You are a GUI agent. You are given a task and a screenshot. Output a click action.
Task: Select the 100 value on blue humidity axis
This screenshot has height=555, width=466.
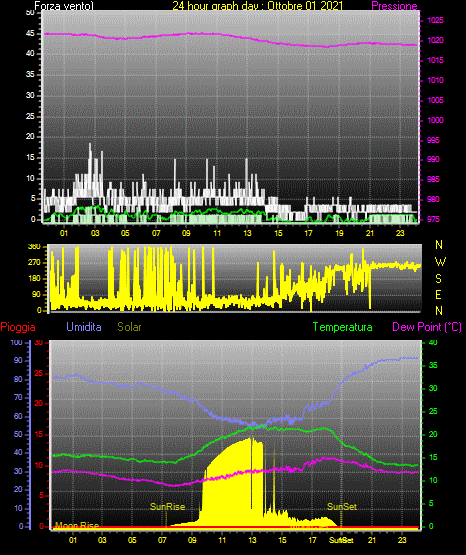click(17, 342)
